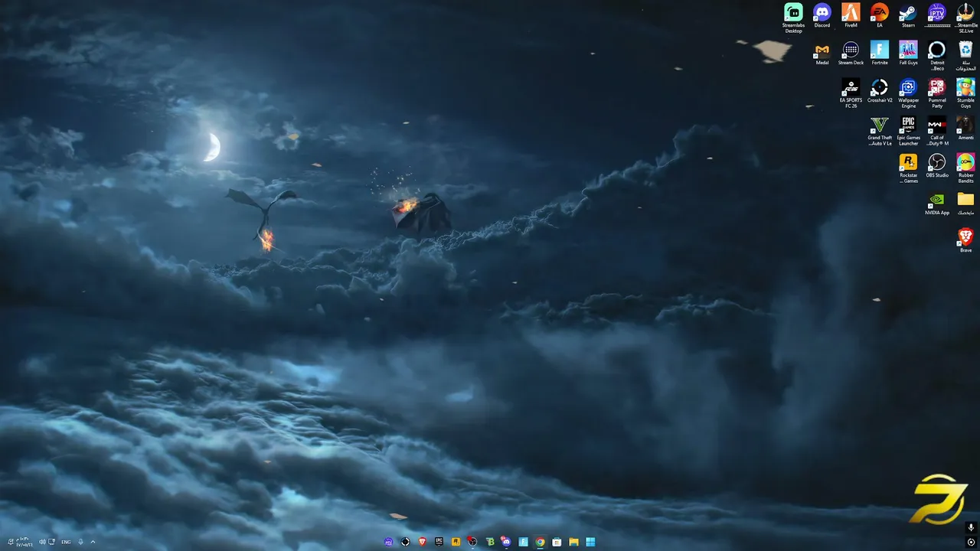This screenshot has width=980, height=551.
Task: Select the Streamlabs Desktop shortcut
Action: pos(793,18)
